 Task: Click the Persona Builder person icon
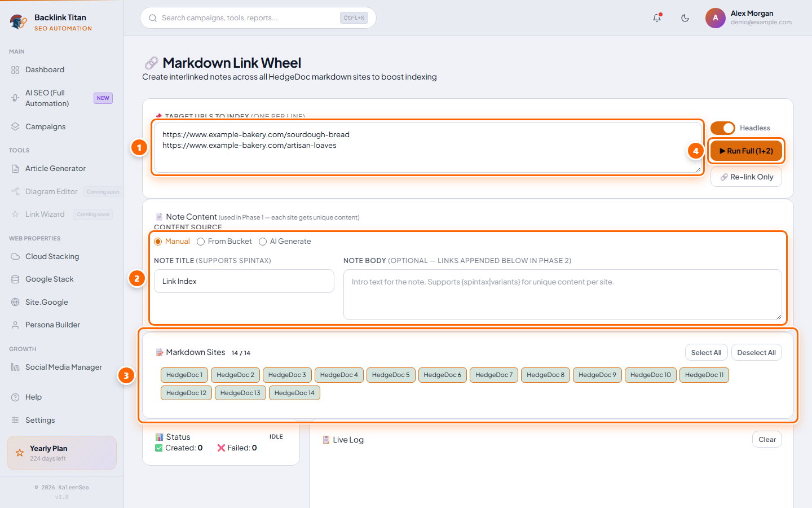pyautogui.click(x=15, y=325)
